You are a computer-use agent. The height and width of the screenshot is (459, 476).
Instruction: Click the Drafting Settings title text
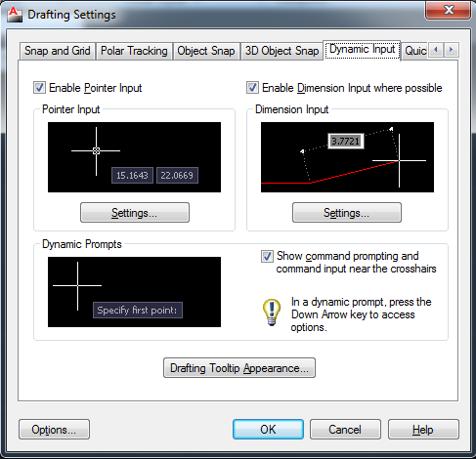(x=71, y=15)
